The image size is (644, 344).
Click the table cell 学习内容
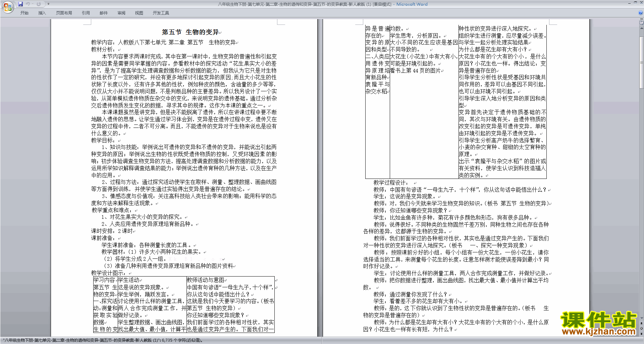pyautogui.click(x=104, y=280)
